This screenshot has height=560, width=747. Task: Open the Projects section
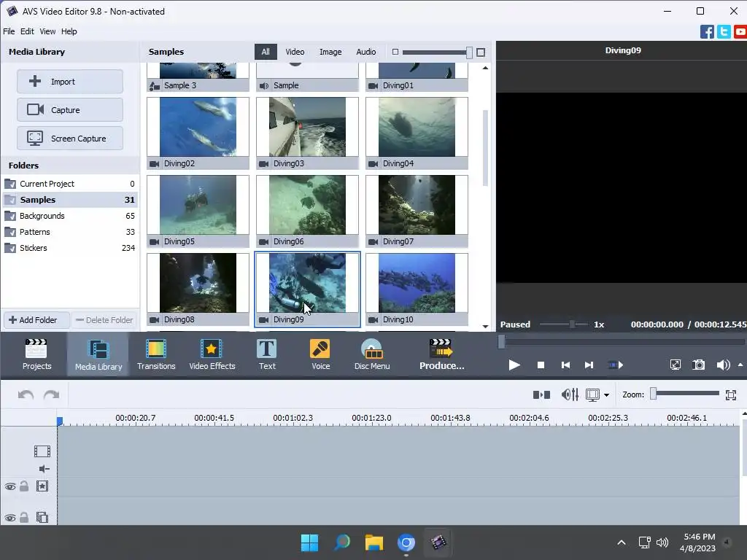click(x=36, y=354)
